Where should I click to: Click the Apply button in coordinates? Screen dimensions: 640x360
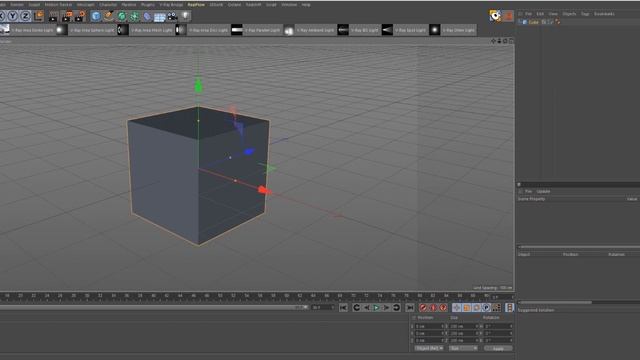(x=498, y=348)
